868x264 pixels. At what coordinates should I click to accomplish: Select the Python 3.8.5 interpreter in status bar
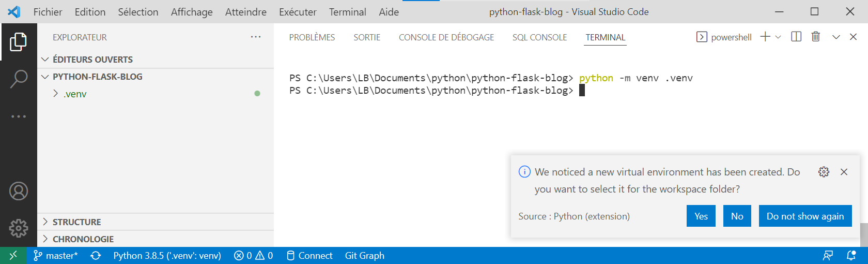167,256
